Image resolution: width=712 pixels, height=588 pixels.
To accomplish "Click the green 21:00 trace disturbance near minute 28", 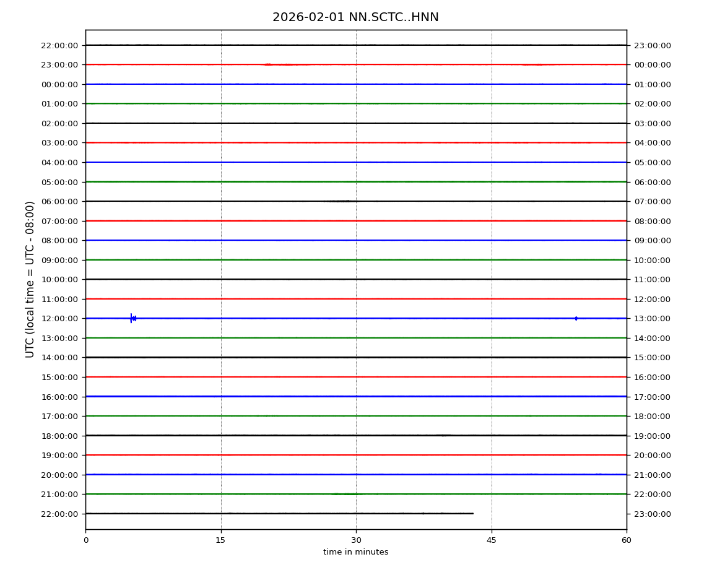I will point(345,494).
